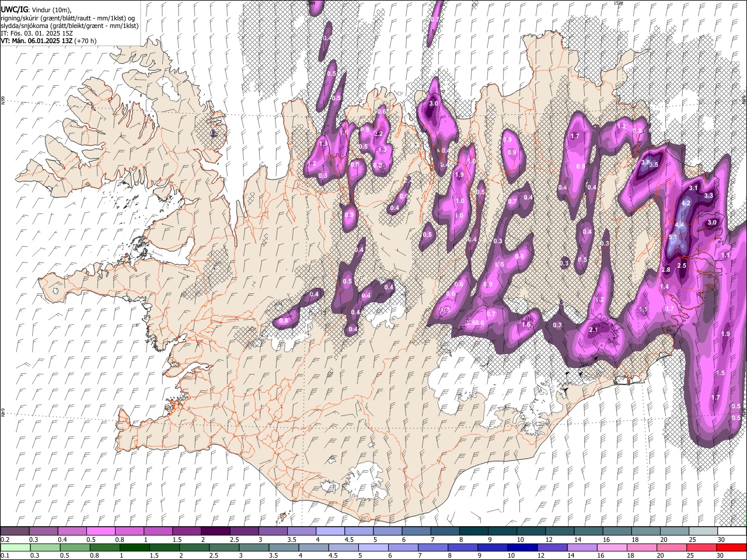Pick the dark teal swatch labeled 8 in the top legend row
Screen dimensions: 747x560
point(474,531)
